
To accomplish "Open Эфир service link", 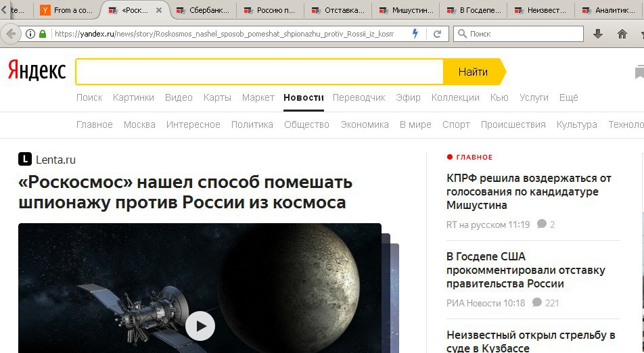I will (409, 97).
